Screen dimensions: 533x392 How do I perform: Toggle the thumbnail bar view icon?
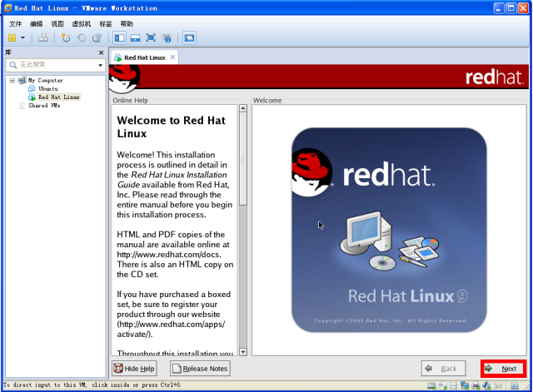tap(135, 37)
